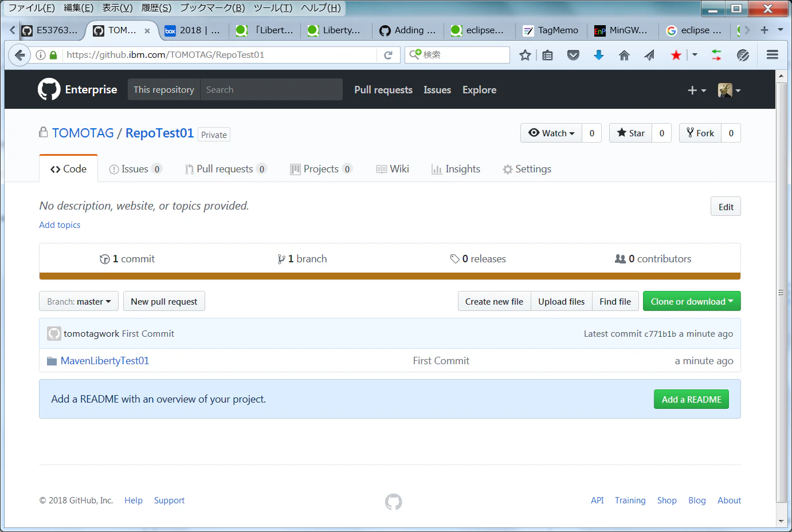Open the 履歴 (History) menu
792x532 pixels.
pyautogui.click(x=156, y=7)
